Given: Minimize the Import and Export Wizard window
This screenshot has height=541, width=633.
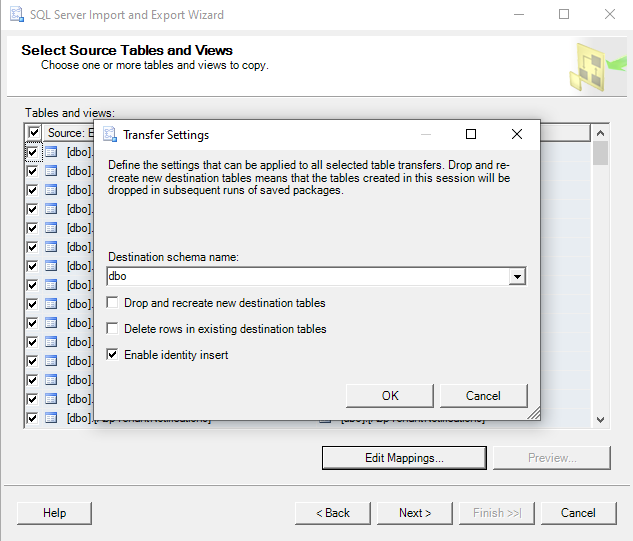Looking at the screenshot, I should coord(519,14).
